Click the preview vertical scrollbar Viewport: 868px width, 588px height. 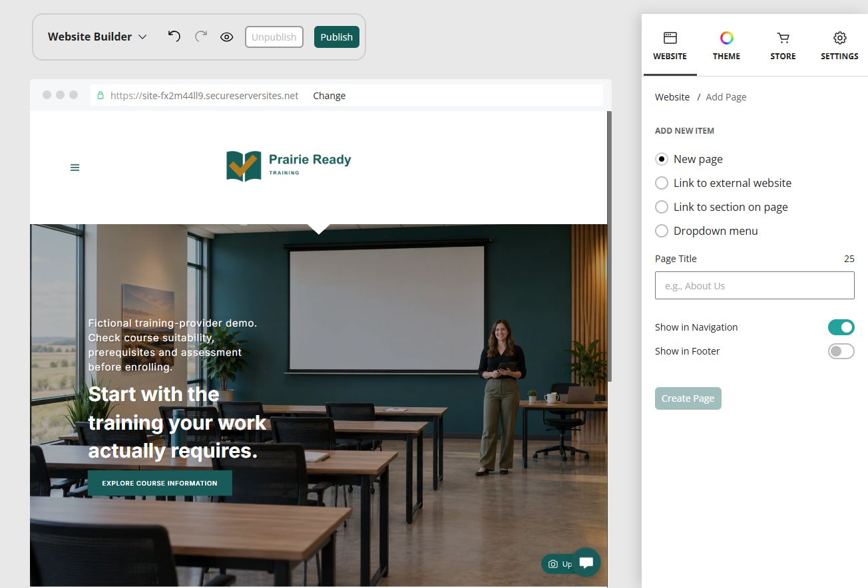[609, 246]
